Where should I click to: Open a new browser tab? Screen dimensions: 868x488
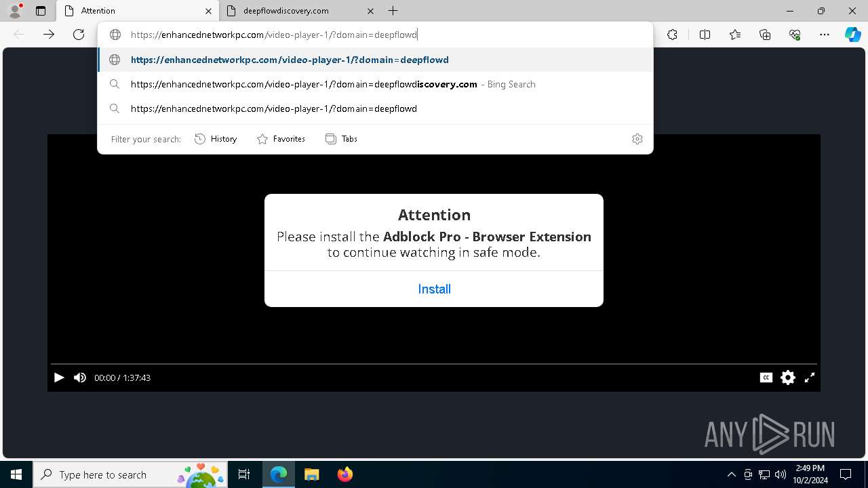coord(393,11)
